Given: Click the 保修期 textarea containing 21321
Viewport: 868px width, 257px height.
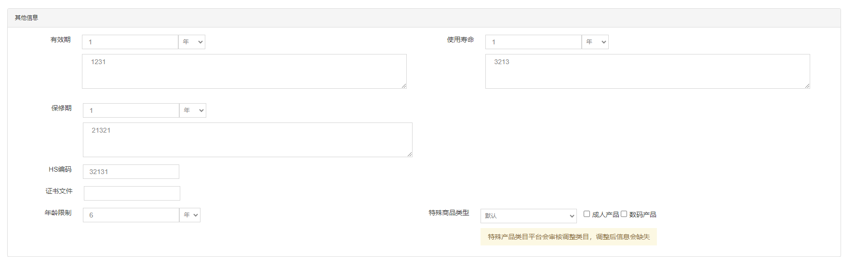Looking at the screenshot, I should point(248,140).
